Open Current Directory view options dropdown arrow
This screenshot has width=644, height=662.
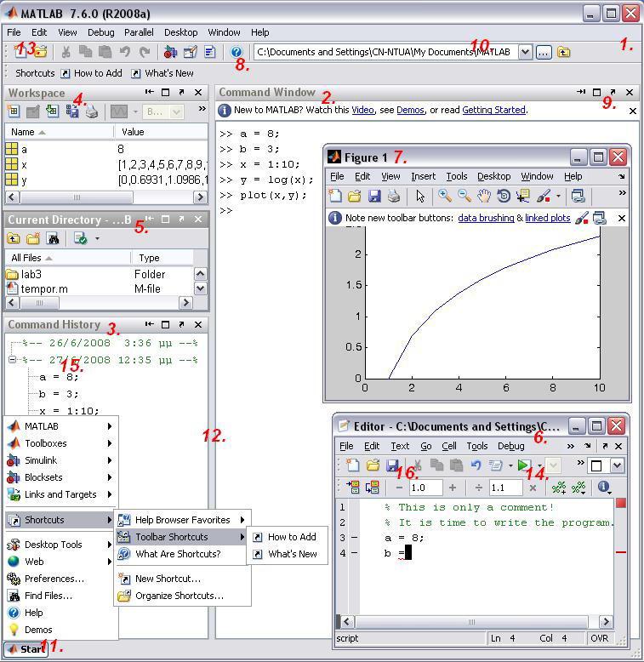(x=97, y=238)
